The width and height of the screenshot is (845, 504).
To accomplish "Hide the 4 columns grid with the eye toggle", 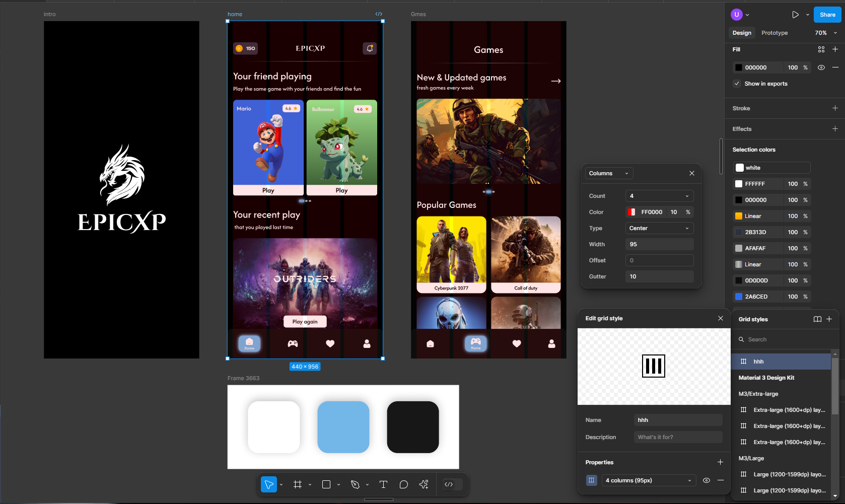I will [707, 480].
